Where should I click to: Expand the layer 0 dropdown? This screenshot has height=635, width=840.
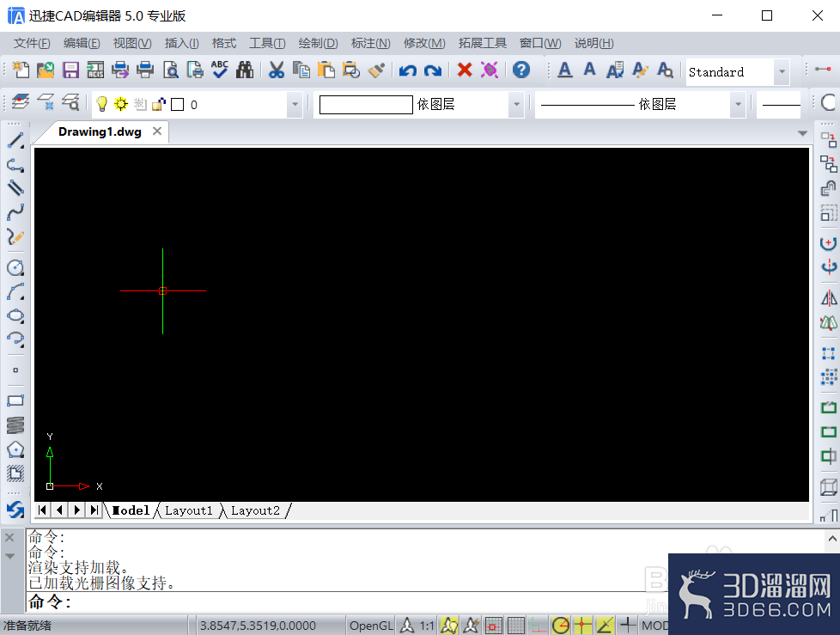click(x=295, y=104)
